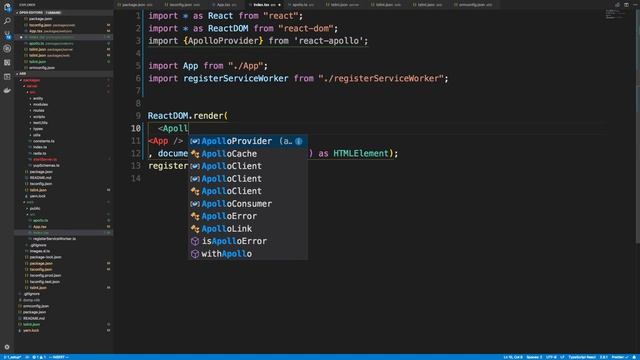Switch to the tsconfig.json editor tab
This screenshot has height=360, width=640.
pos(184,5)
